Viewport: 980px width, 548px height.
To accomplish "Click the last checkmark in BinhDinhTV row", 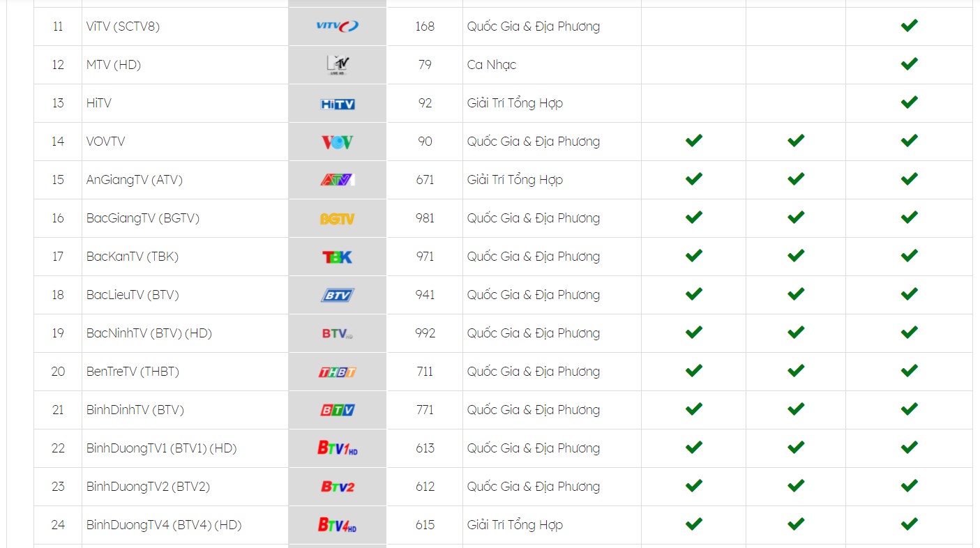I will tap(909, 409).
